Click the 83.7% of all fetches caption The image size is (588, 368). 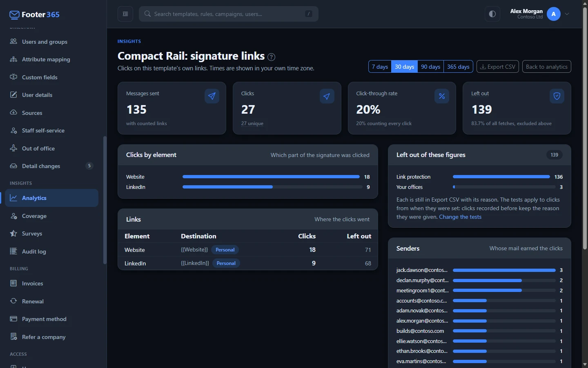point(511,123)
